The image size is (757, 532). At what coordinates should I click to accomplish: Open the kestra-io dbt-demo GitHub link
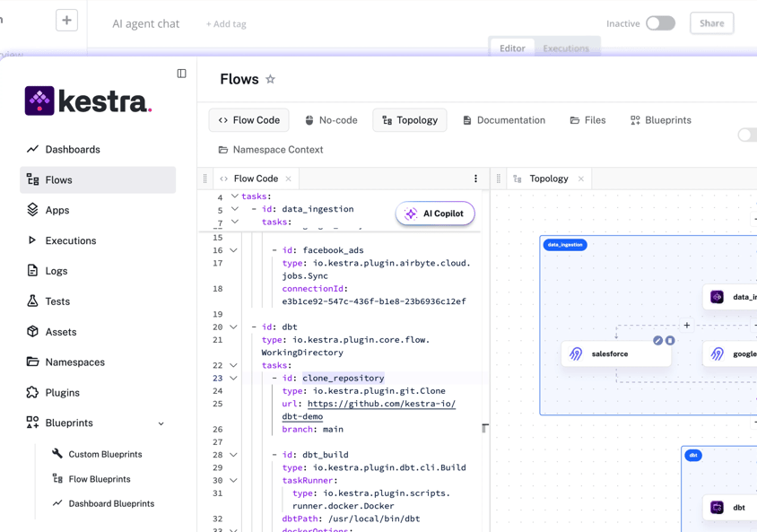(x=381, y=404)
